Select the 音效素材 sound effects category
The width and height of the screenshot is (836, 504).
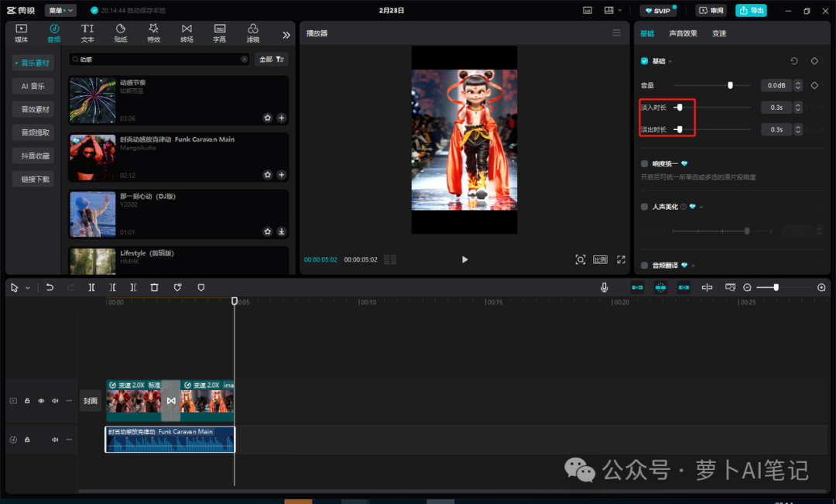click(33, 109)
